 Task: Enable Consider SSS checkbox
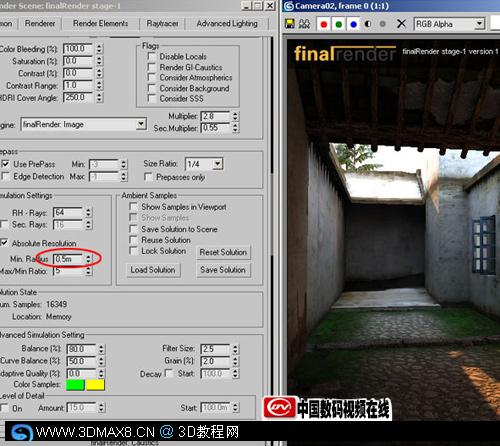click(x=152, y=98)
